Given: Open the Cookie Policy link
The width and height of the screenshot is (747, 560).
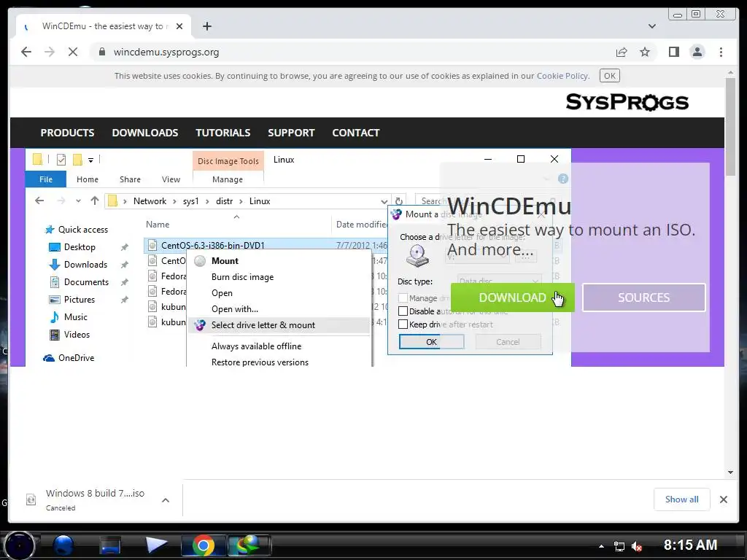Looking at the screenshot, I should tap(562, 76).
